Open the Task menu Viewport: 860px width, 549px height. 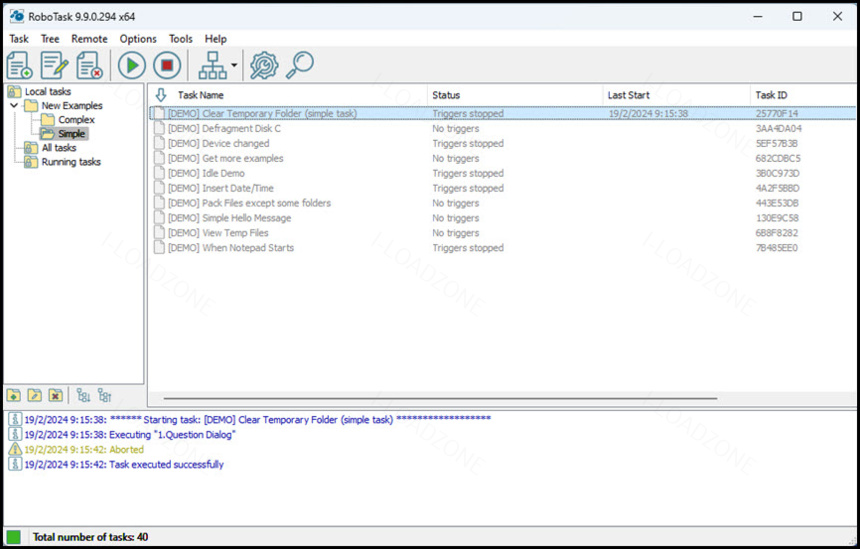pos(19,39)
